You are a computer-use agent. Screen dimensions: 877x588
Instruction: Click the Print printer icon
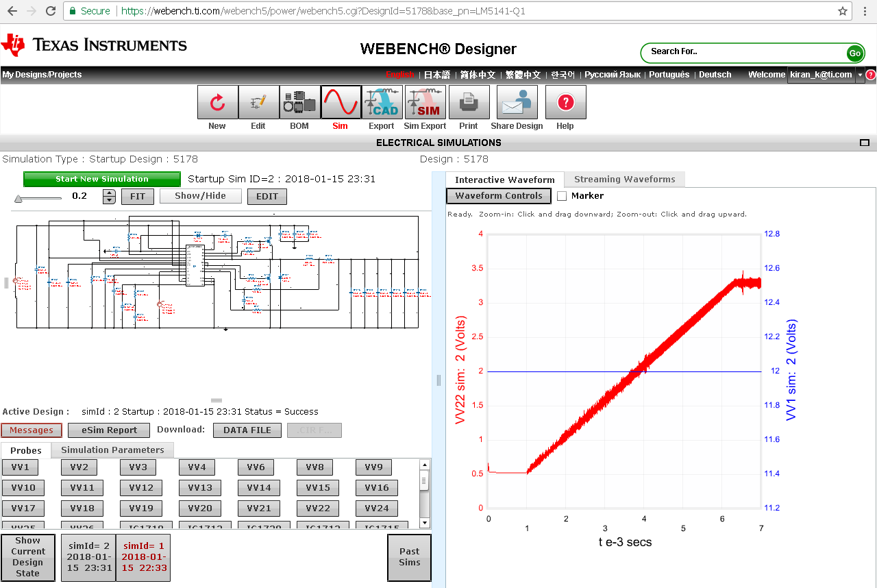pos(469,103)
